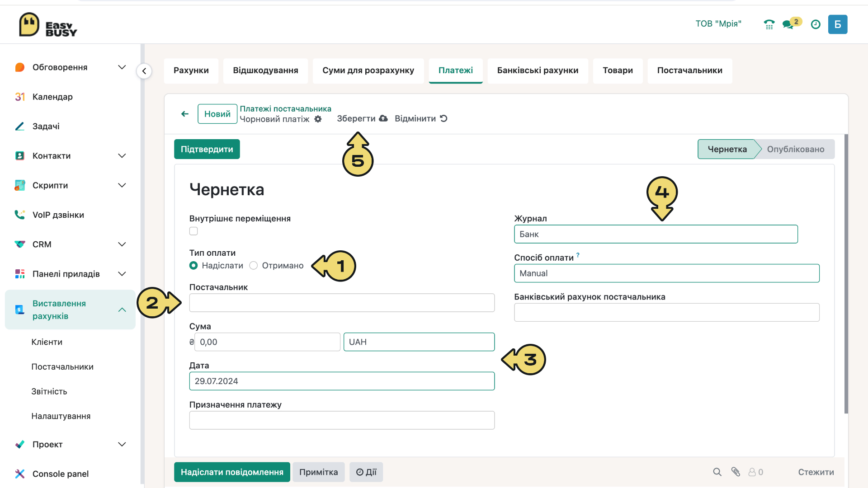Image resolution: width=868 pixels, height=488 pixels.
Task: Click the Обговорення sidebar icon
Action: pos(19,67)
